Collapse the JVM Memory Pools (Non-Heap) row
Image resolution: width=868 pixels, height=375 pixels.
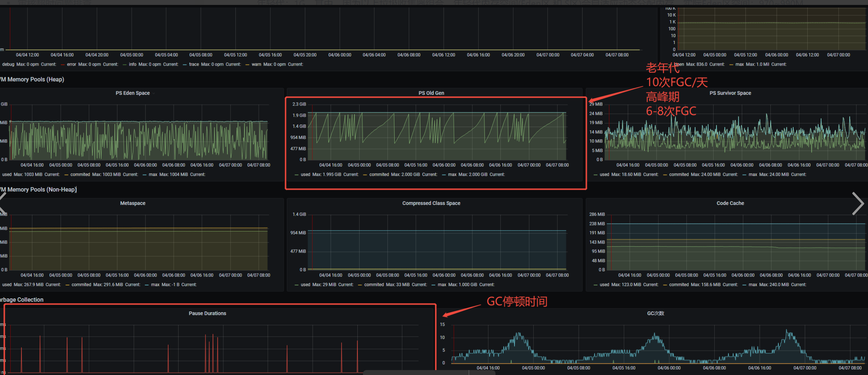(x=38, y=189)
